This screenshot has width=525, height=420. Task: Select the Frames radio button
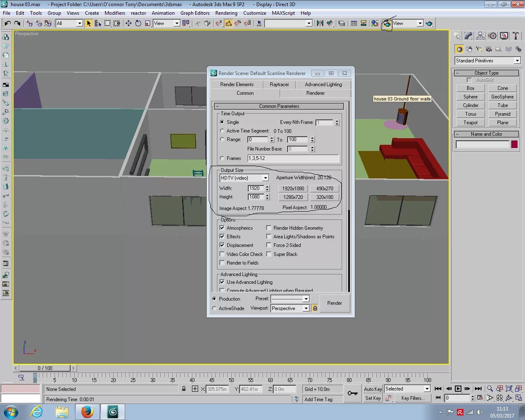222,158
